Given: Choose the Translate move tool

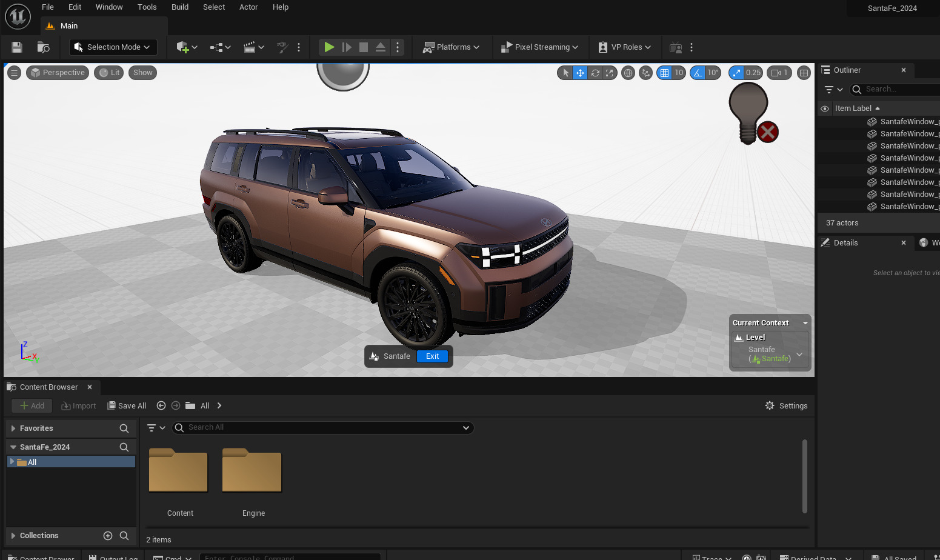Looking at the screenshot, I should point(580,73).
